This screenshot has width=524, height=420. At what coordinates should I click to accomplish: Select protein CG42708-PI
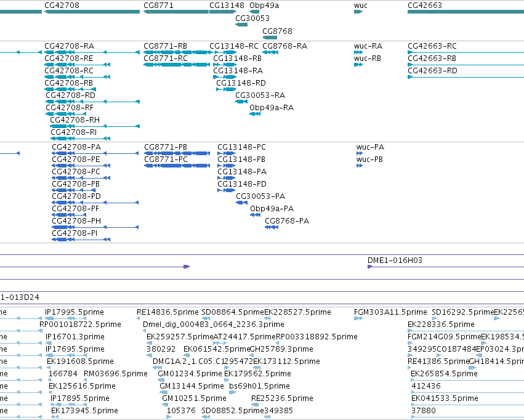[x=75, y=233]
